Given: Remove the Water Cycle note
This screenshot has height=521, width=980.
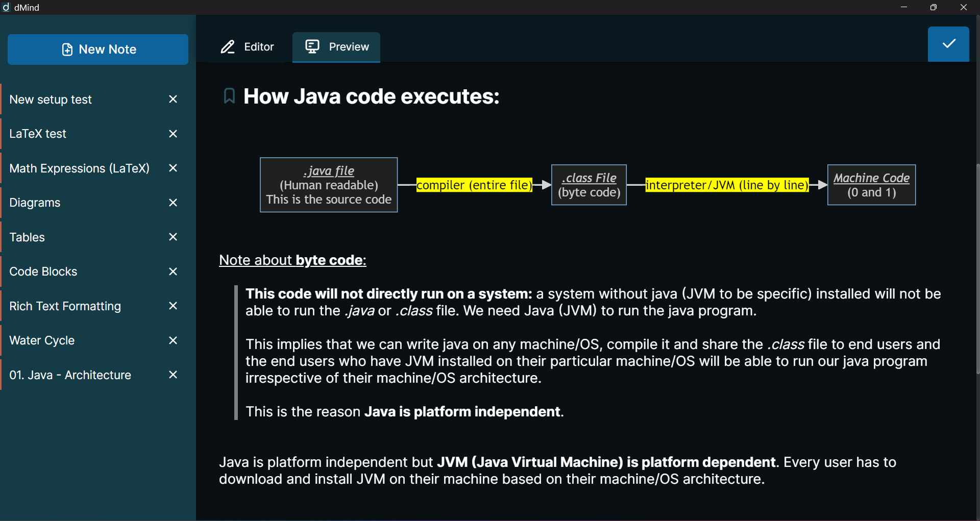Looking at the screenshot, I should point(173,340).
